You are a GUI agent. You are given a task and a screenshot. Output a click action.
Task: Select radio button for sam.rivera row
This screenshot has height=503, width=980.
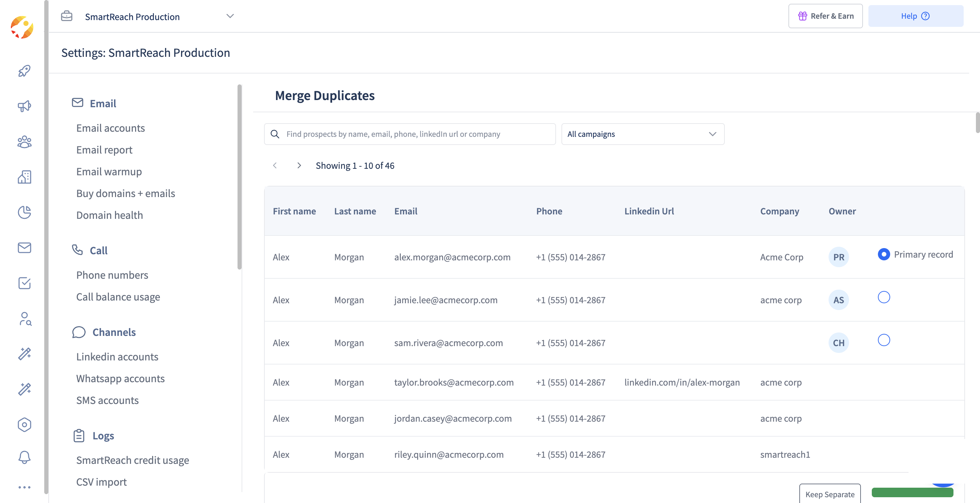click(884, 340)
